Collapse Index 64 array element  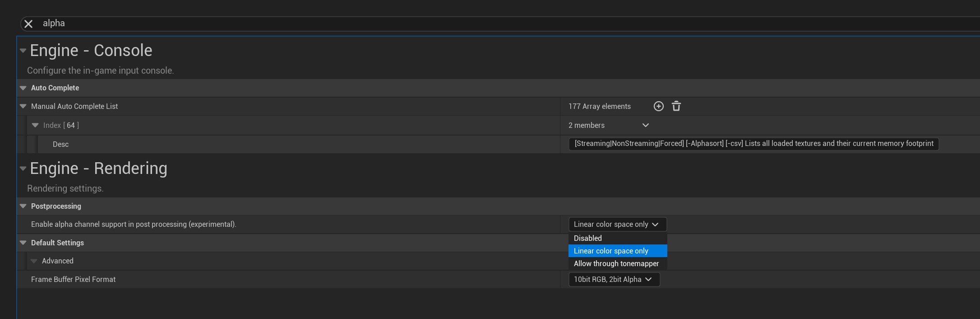click(x=35, y=125)
